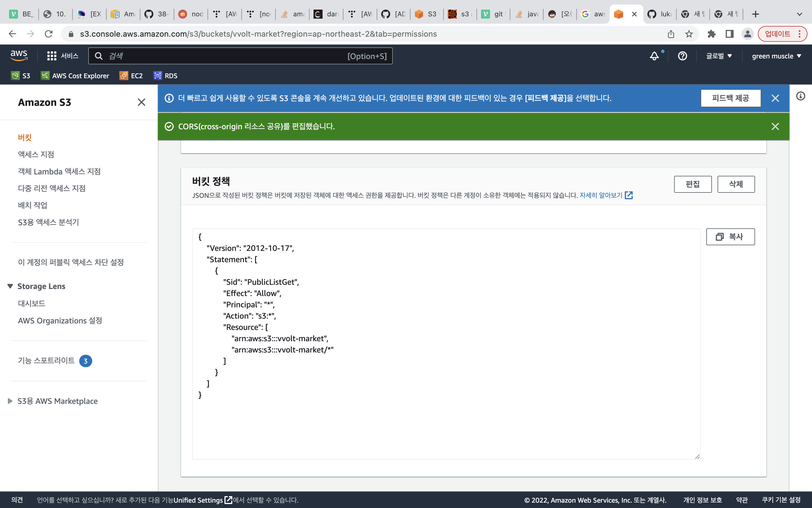Open the EC2 shortcut in favorites bar

(131, 76)
